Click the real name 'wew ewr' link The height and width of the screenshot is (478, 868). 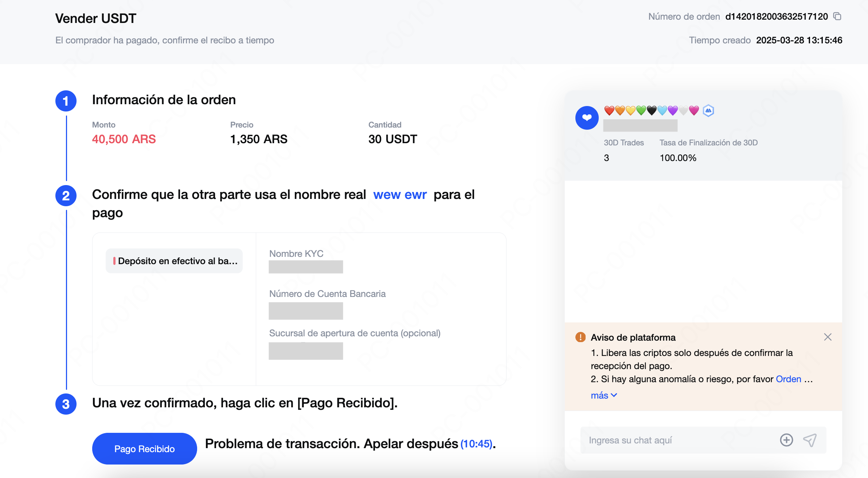pyautogui.click(x=400, y=195)
